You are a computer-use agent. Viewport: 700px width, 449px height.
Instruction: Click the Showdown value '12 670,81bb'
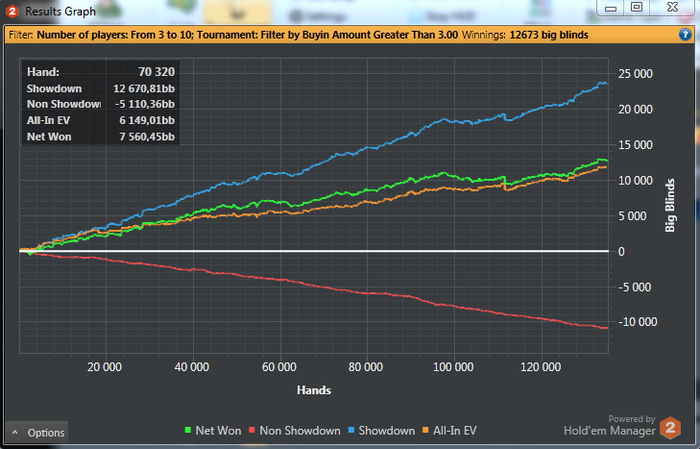[x=144, y=88]
